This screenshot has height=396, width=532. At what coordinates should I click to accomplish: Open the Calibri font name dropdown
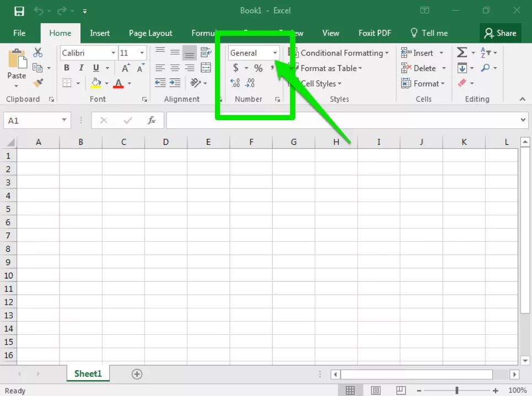click(114, 53)
